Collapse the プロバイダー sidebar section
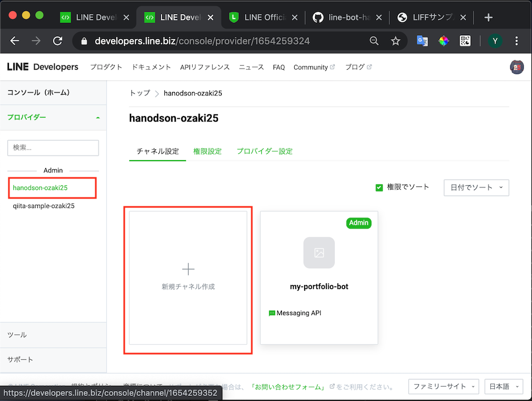 (x=53, y=118)
